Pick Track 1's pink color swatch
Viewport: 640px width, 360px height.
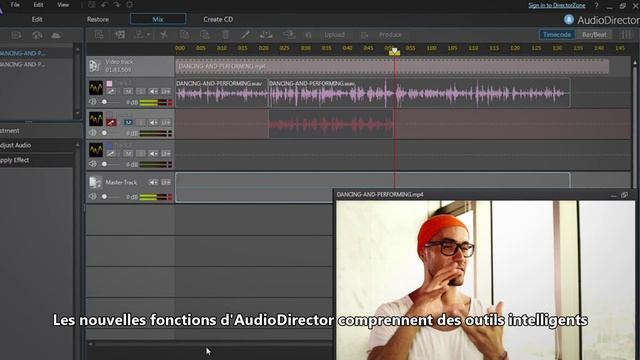coord(109,83)
